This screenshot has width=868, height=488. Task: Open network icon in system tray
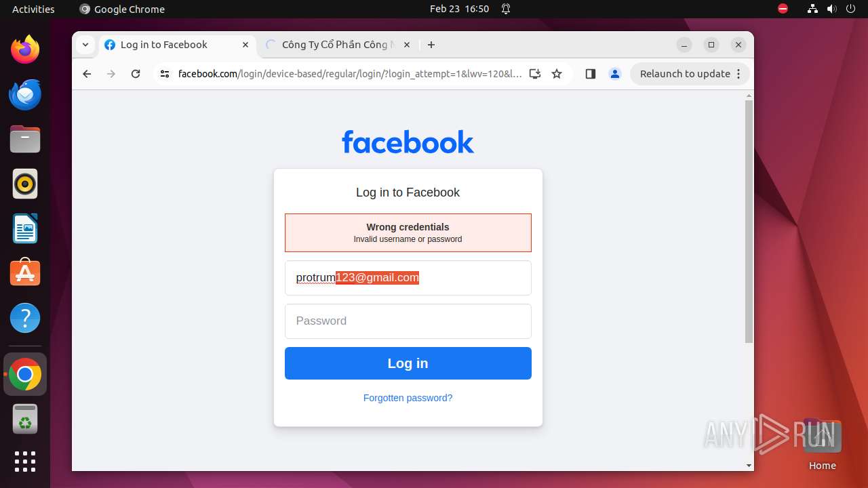tap(812, 9)
